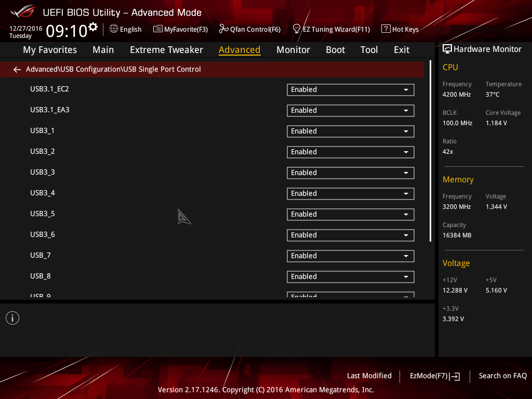Open the USB3_3 setting dropdown
This screenshot has width=532, height=399.
[x=351, y=172]
